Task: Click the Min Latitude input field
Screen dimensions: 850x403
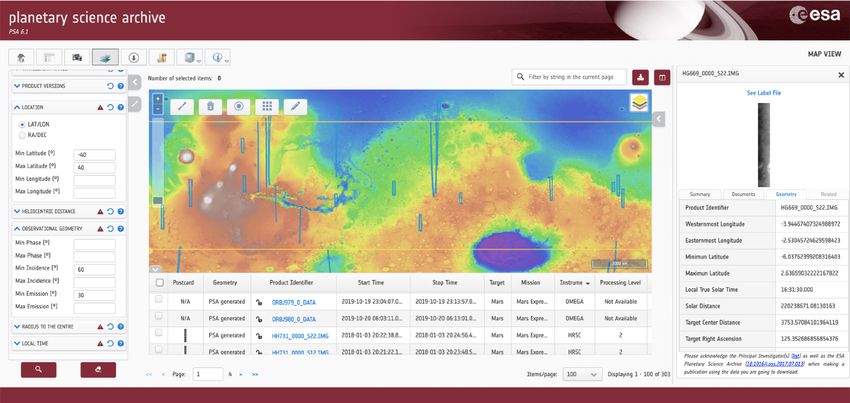Action: tap(94, 155)
